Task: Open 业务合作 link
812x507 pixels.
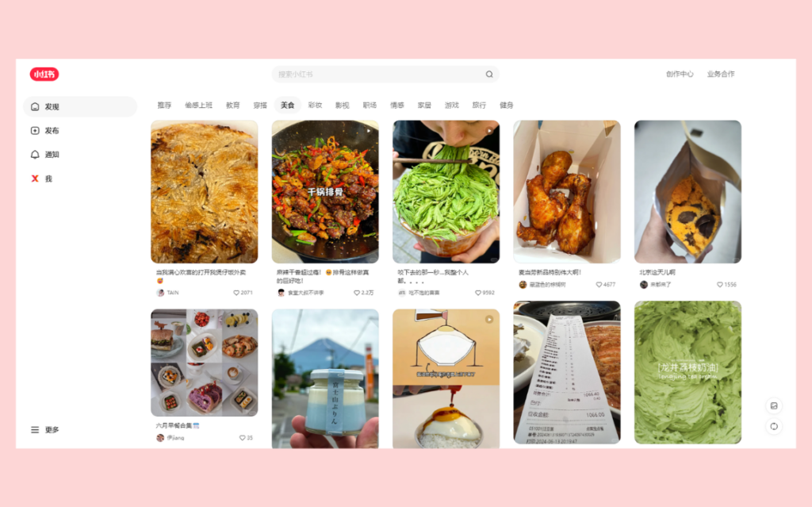Action: (x=721, y=74)
